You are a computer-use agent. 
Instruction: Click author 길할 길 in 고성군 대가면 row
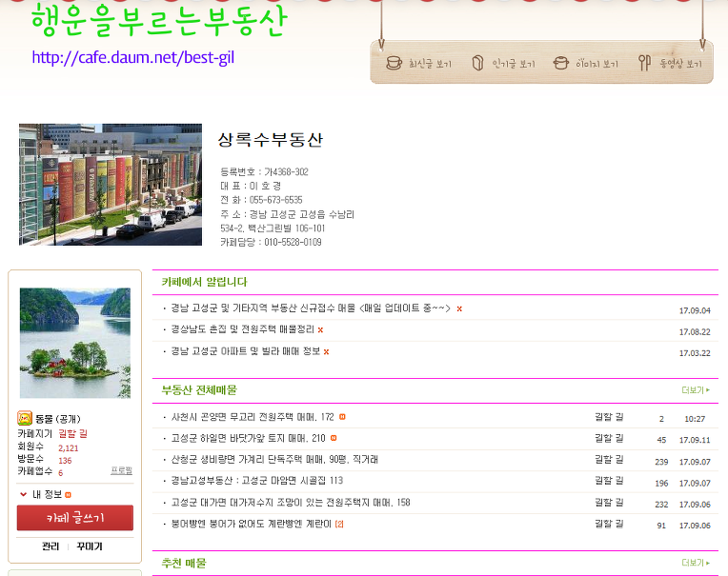pyautogui.click(x=609, y=503)
